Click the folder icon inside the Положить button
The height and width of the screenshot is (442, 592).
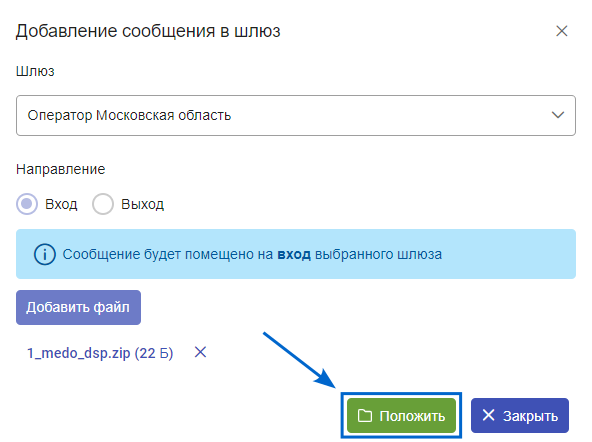[x=365, y=416]
